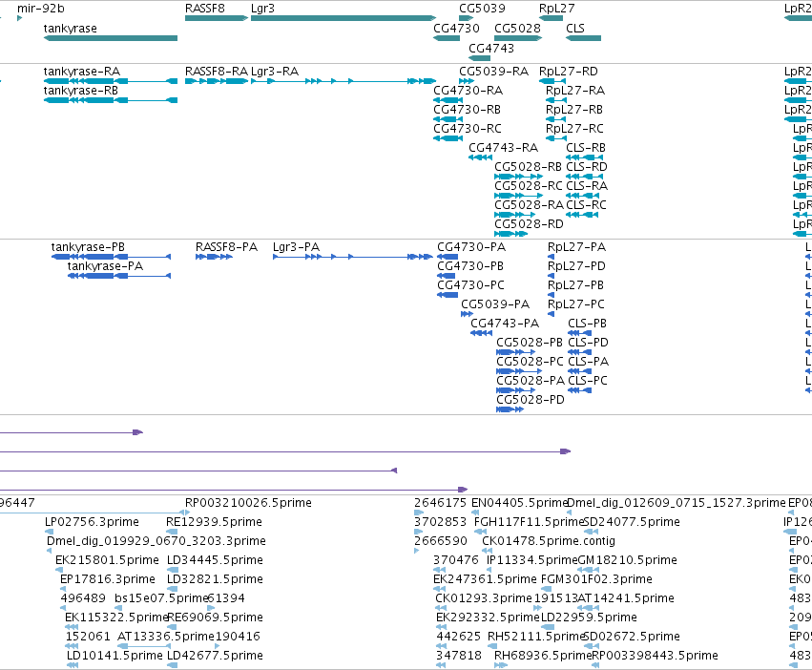Select the RpL27 gene label
Viewport: 812px width, 670px height.
[x=556, y=9]
